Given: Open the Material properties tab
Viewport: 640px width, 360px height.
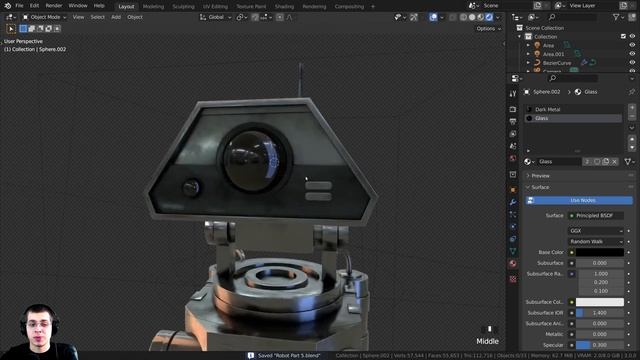Looking at the screenshot, I should pyautogui.click(x=513, y=264).
